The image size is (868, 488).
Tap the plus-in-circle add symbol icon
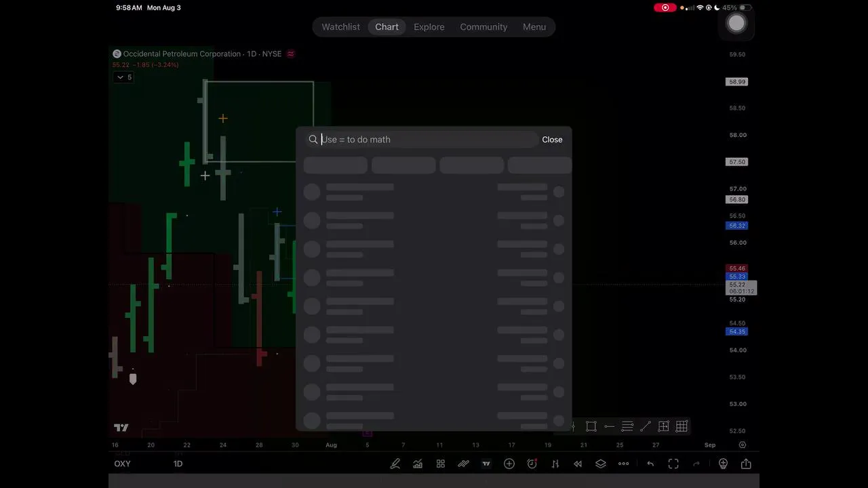pyautogui.click(x=509, y=464)
